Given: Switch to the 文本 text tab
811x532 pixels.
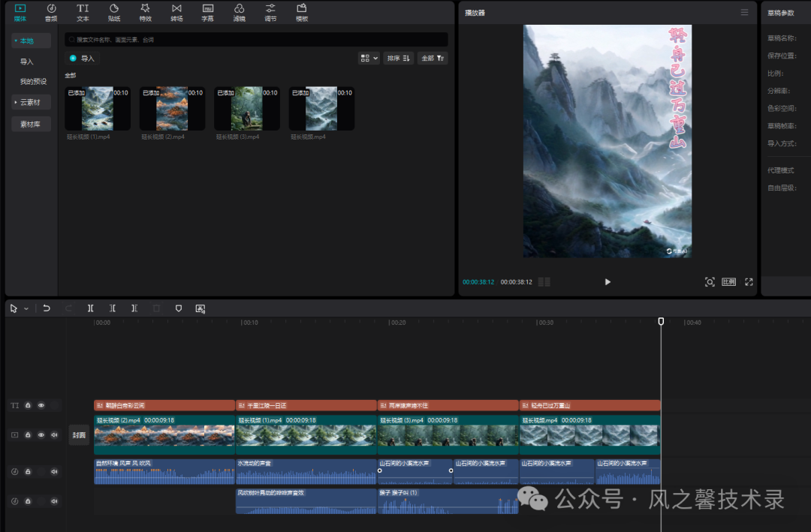Looking at the screenshot, I should [83, 13].
